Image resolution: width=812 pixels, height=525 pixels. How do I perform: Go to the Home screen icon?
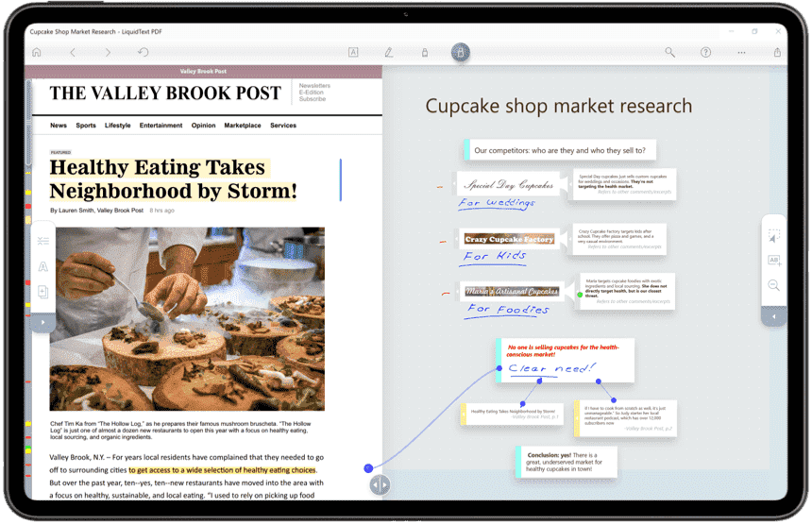(x=36, y=52)
